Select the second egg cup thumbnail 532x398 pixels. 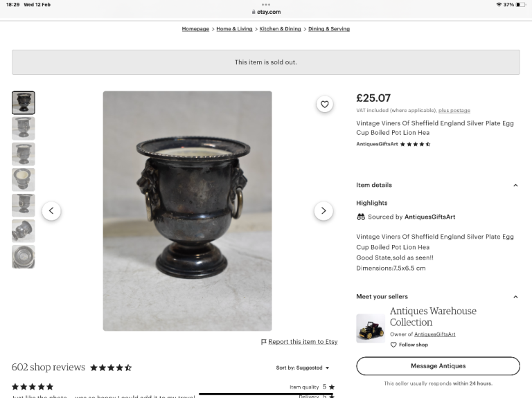point(24,128)
